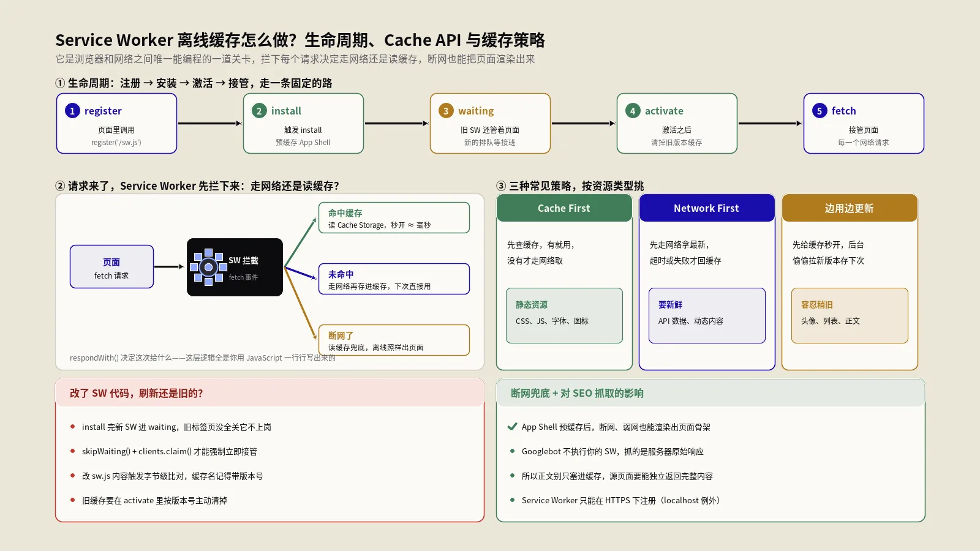980x551 pixels.
Task: Click section heading ① 生命周期：注册 → 安装
Action: (194, 83)
